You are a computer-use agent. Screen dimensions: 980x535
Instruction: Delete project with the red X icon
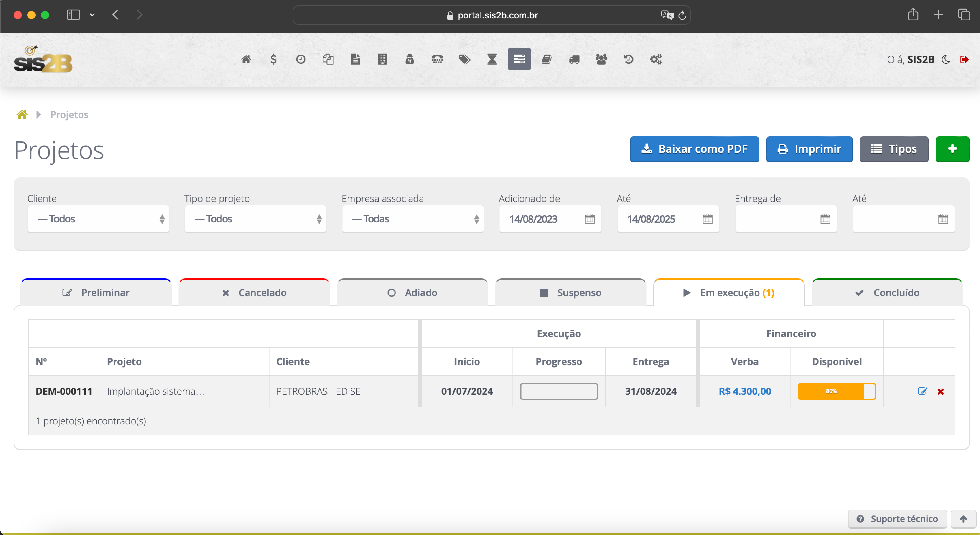[x=941, y=392]
